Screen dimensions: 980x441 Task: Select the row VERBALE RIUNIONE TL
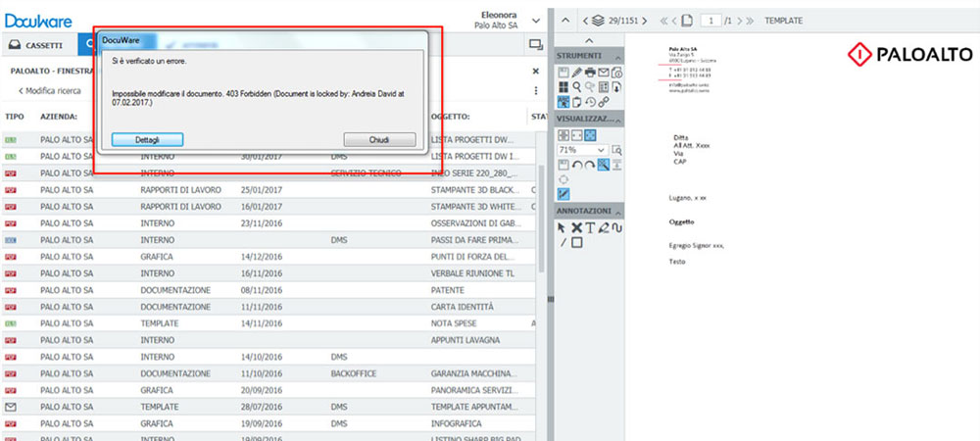(x=269, y=273)
